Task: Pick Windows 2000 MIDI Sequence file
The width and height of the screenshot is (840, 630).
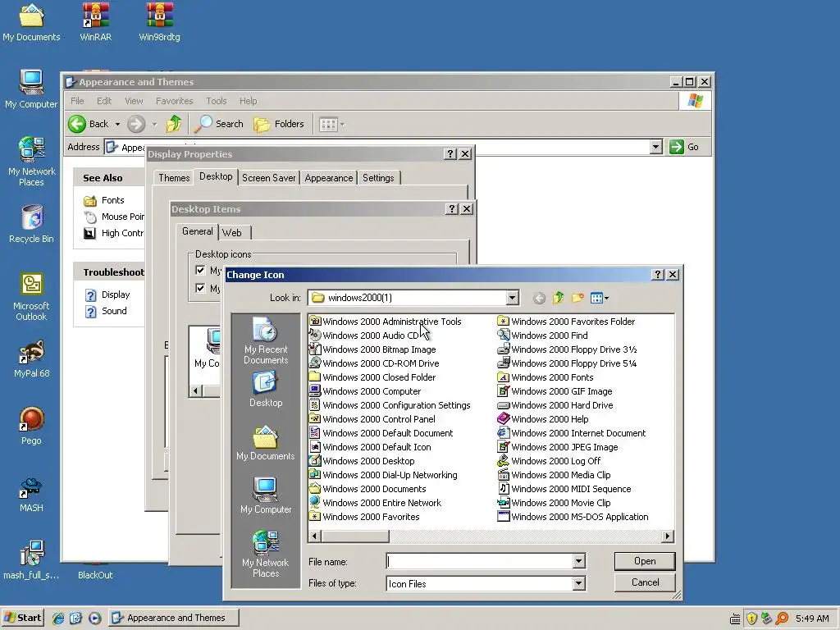Action: click(564, 489)
